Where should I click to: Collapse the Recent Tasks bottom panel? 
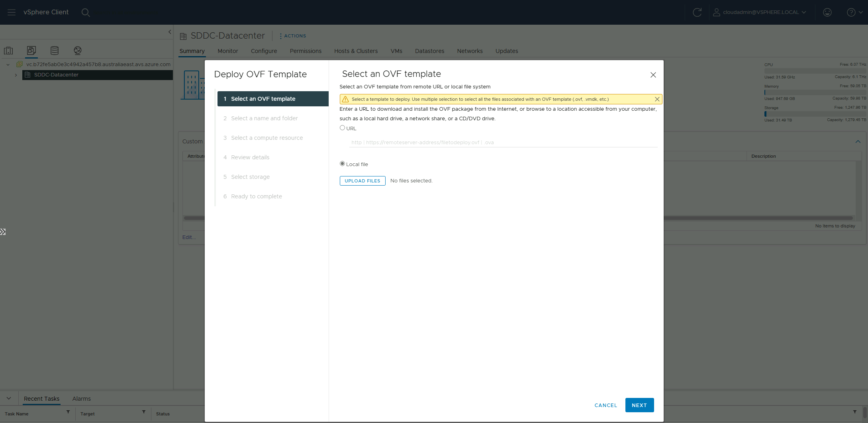coord(9,398)
